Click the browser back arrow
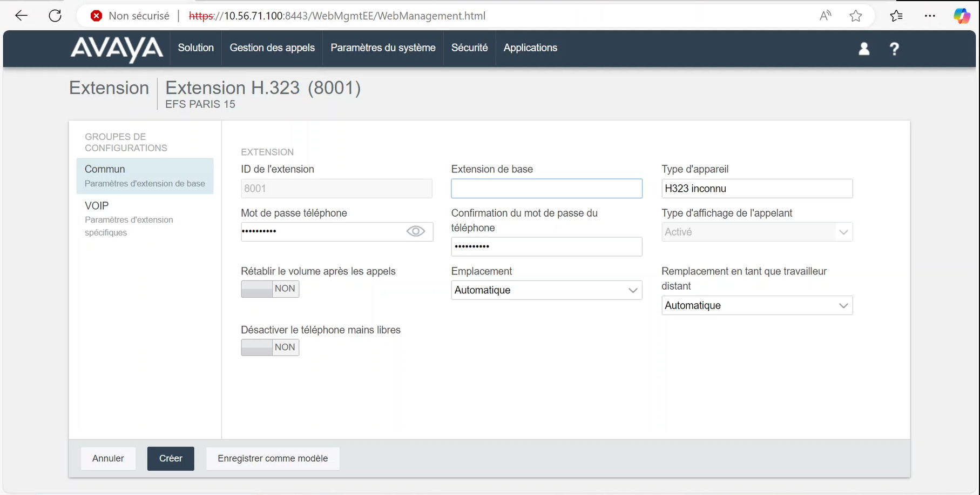The width and height of the screenshot is (980, 495). 22,16
